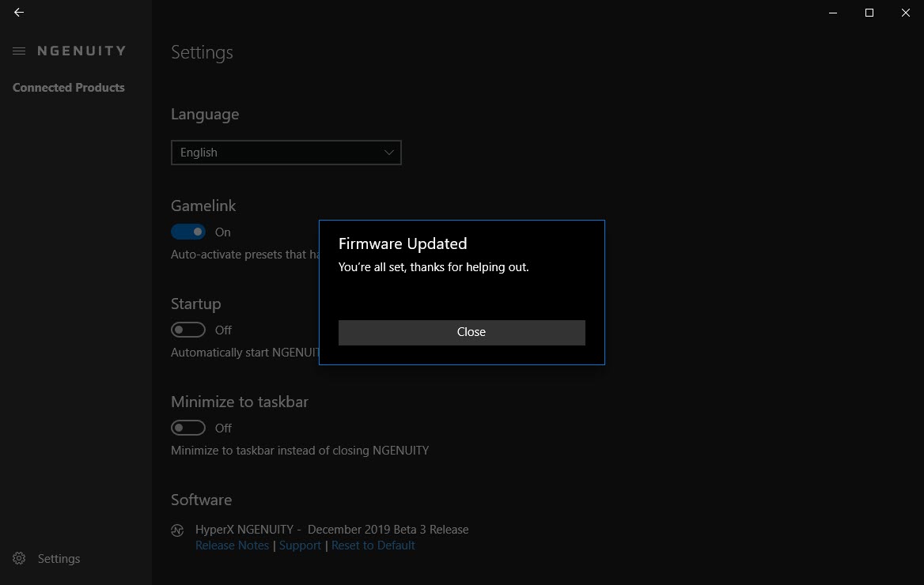Image resolution: width=924 pixels, height=585 pixels.
Task: Toggle the Gamelink switch
Action: [188, 232]
